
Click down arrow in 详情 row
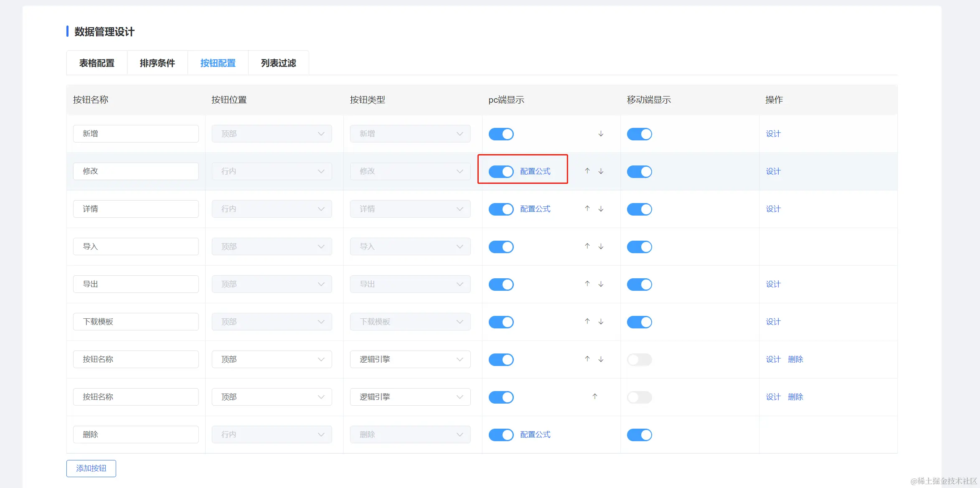[x=601, y=208]
